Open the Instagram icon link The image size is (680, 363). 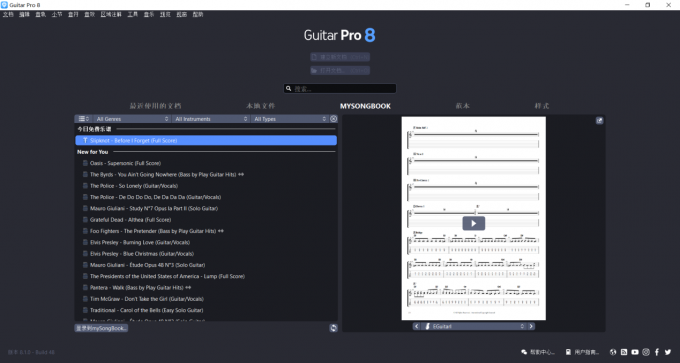pos(646,352)
